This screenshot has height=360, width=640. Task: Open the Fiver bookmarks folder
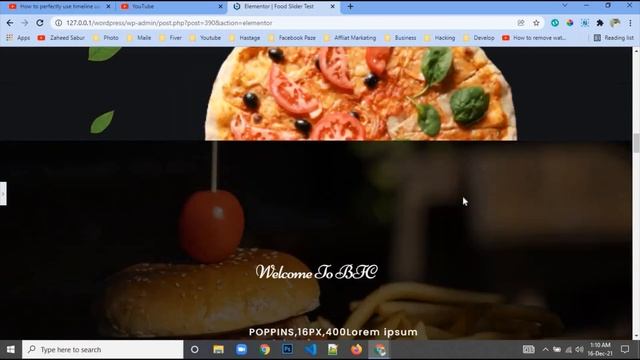point(171,38)
